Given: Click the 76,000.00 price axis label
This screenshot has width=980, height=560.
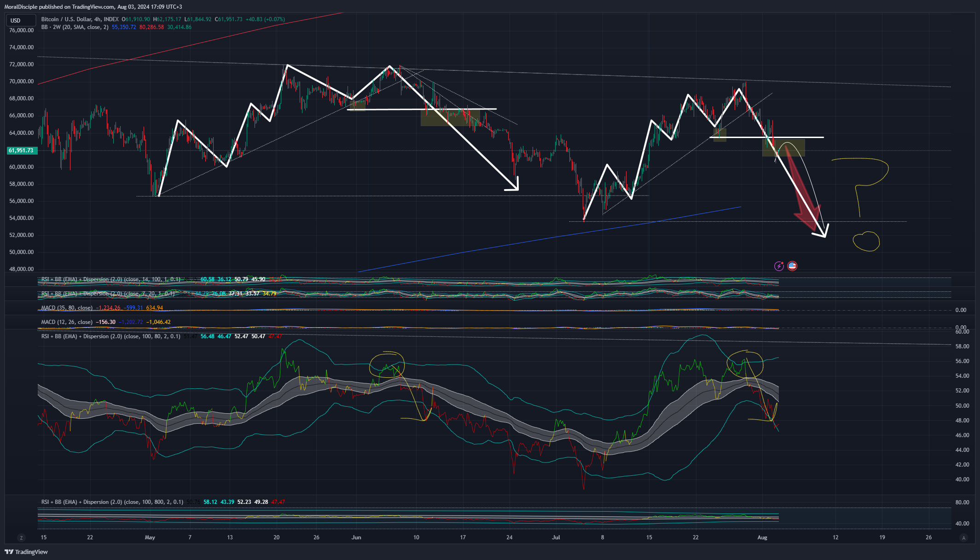Looking at the screenshot, I should click(x=22, y=30).
